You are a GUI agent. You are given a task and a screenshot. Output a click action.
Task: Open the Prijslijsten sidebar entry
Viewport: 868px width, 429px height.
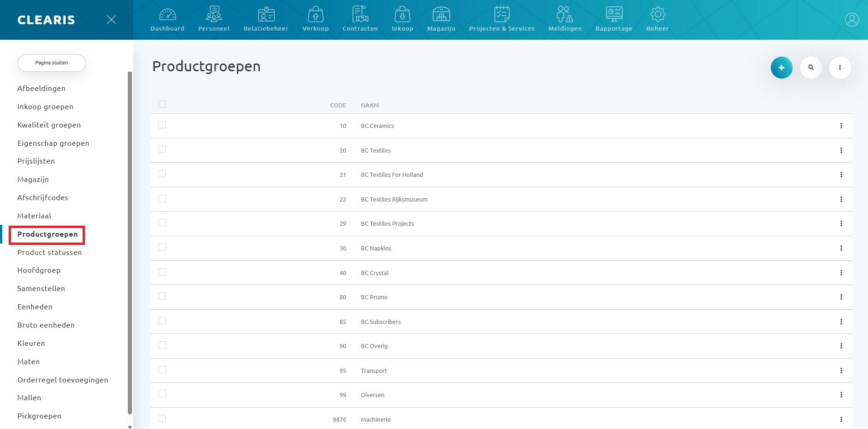(36, 161)
